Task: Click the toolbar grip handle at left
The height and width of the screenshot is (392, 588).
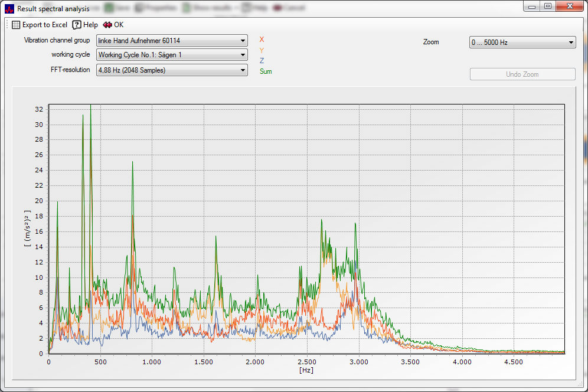Action: click(7, 25)
